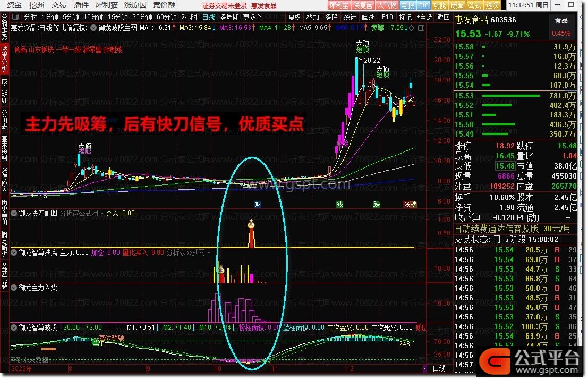Click the 统计 statistics button
This screenshot has height=379, width=588.
pyautogui.click(x=350, y=17)
